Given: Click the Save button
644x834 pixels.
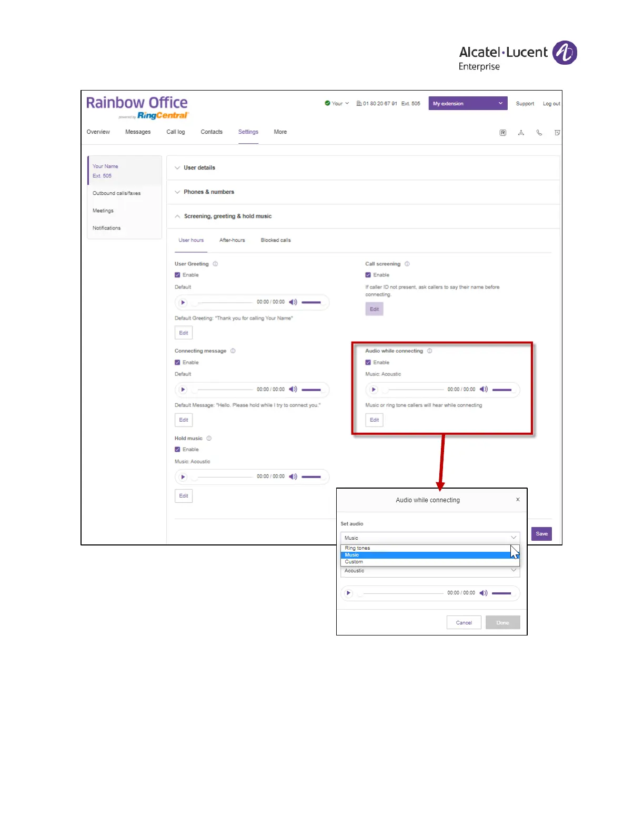Looking at the screenshot, I should click(541, 534).
